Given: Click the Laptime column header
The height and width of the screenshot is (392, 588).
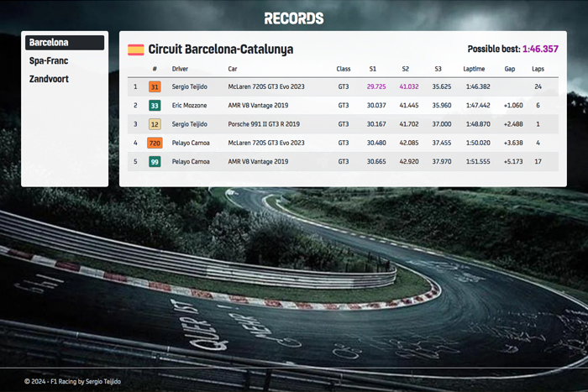Looking at the screenshot, I should tap(475, 69).
